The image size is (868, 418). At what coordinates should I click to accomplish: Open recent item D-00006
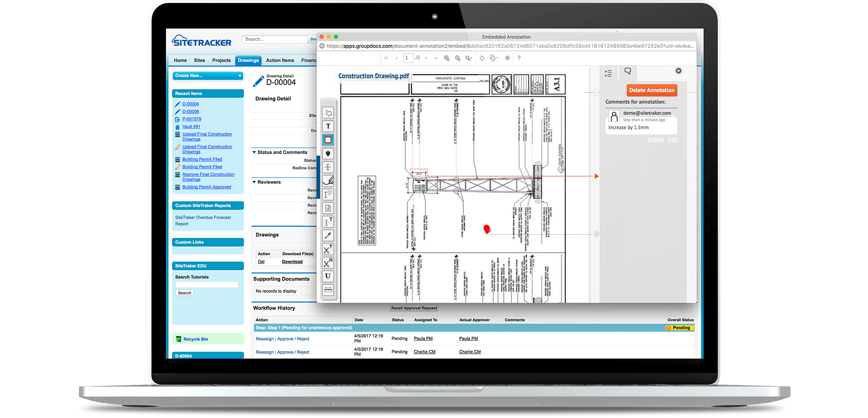190,112
